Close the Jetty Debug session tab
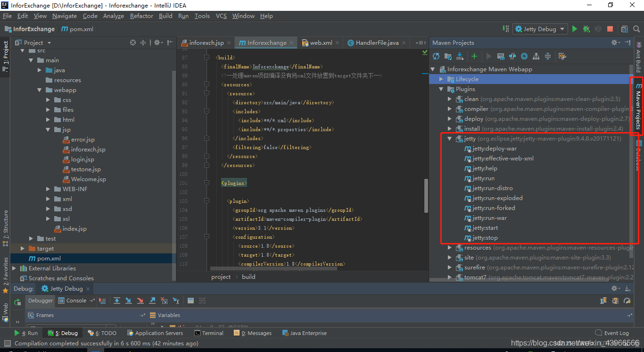644x352 pixels. (x=89, y=288)
